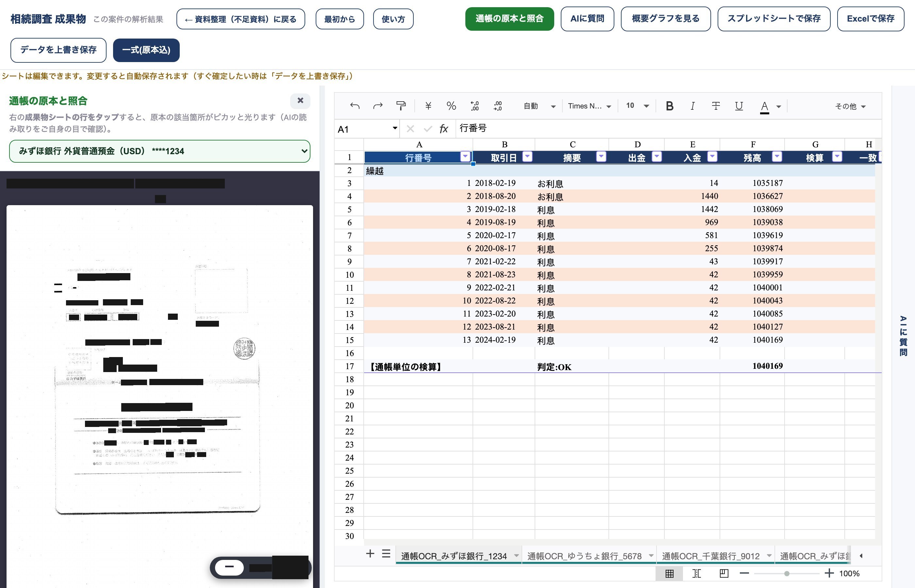Select the みずほ銀行 外貨普通預金 account dropdown

(x=159, y=151)
